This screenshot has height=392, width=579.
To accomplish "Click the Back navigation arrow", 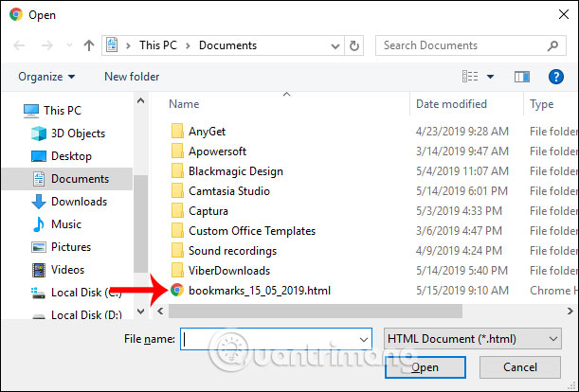I will click(x=20, y=45).
